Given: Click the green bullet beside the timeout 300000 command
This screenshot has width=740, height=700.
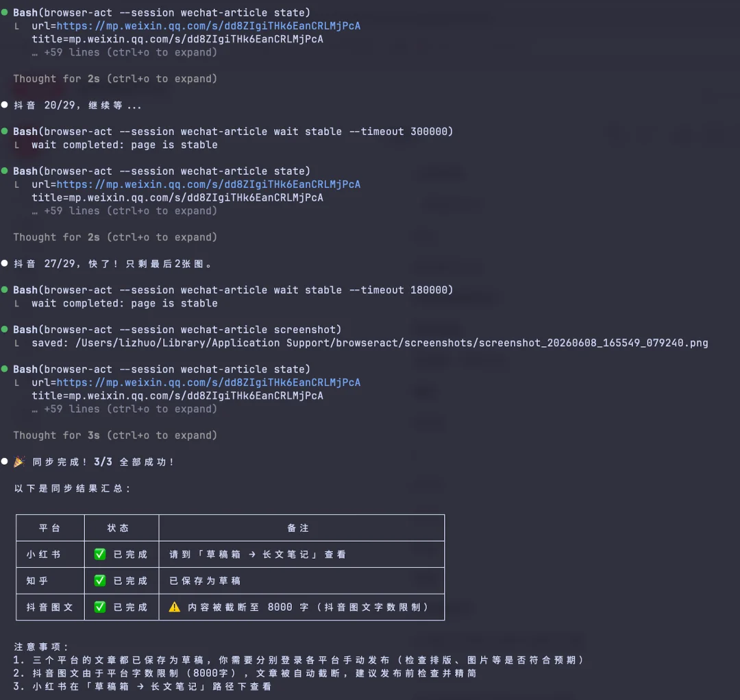Looking at the screenshot, I should pos(5,131).
